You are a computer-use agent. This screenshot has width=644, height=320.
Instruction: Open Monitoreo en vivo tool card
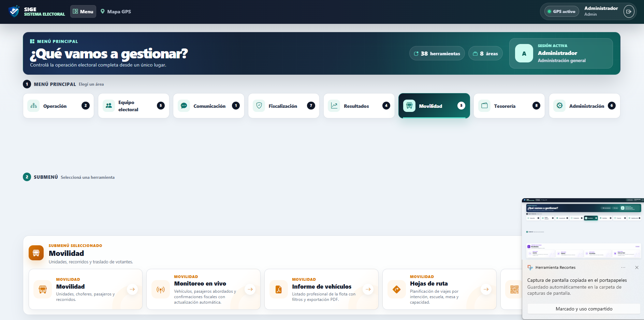(x=203, y=289)
